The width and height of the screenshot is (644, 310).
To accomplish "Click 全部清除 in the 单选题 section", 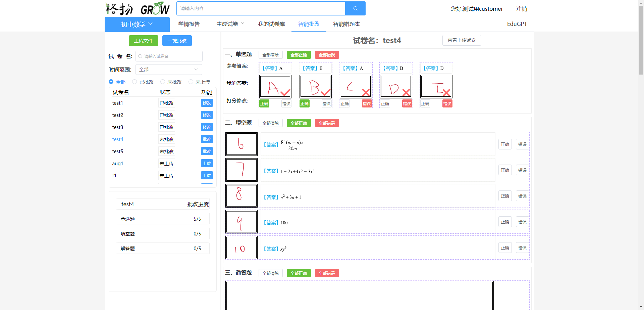I will [x=271, y=55].
